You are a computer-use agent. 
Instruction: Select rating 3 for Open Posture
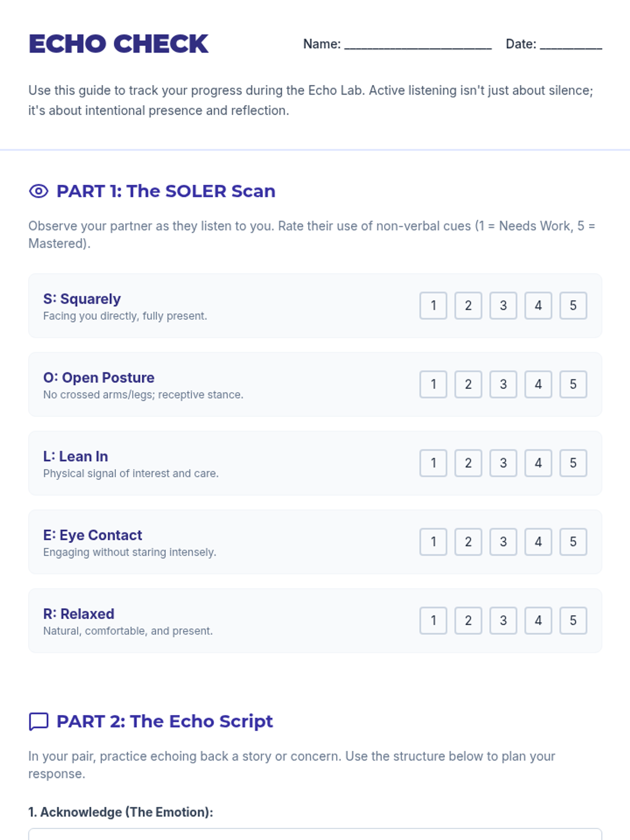503,384
